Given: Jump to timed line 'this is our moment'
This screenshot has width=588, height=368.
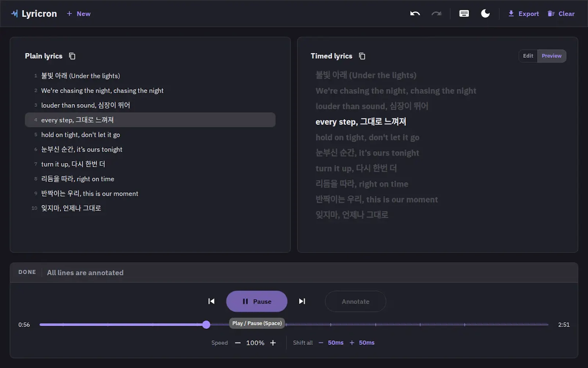Looking at the screenshot, I should 377,199.
